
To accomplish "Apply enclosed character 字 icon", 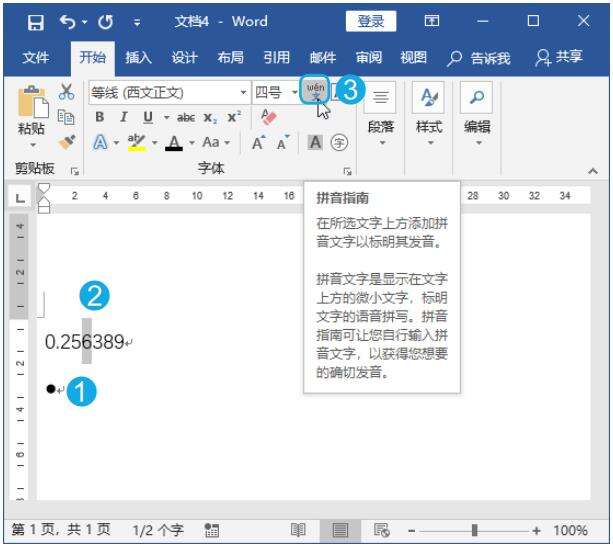I will [x=339, y=143].
